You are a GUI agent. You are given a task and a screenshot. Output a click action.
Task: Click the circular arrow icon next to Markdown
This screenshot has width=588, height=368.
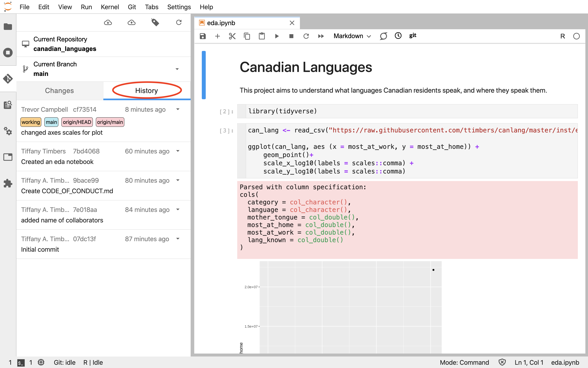click(x=383, y=36)
